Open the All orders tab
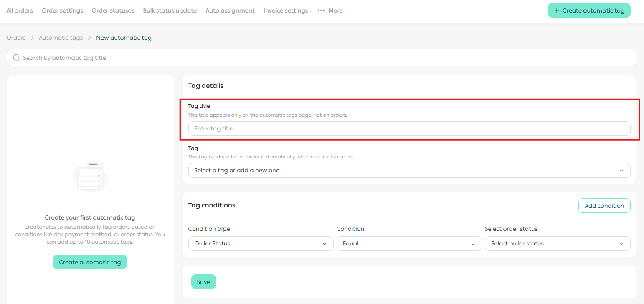Image resolution: width=644 pixels, height=304 pixels. (20, 10)
